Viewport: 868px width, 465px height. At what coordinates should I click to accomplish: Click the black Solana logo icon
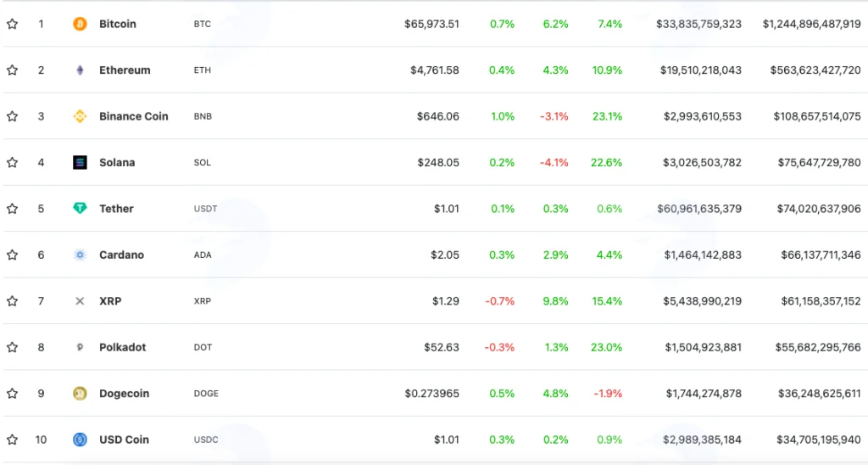point(80,162)
